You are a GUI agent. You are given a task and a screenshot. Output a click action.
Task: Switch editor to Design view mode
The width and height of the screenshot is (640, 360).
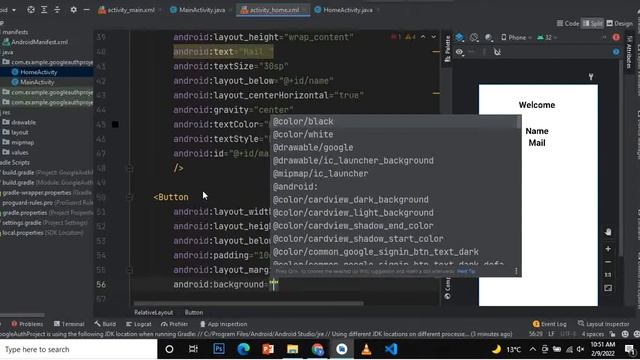(620, 24)
